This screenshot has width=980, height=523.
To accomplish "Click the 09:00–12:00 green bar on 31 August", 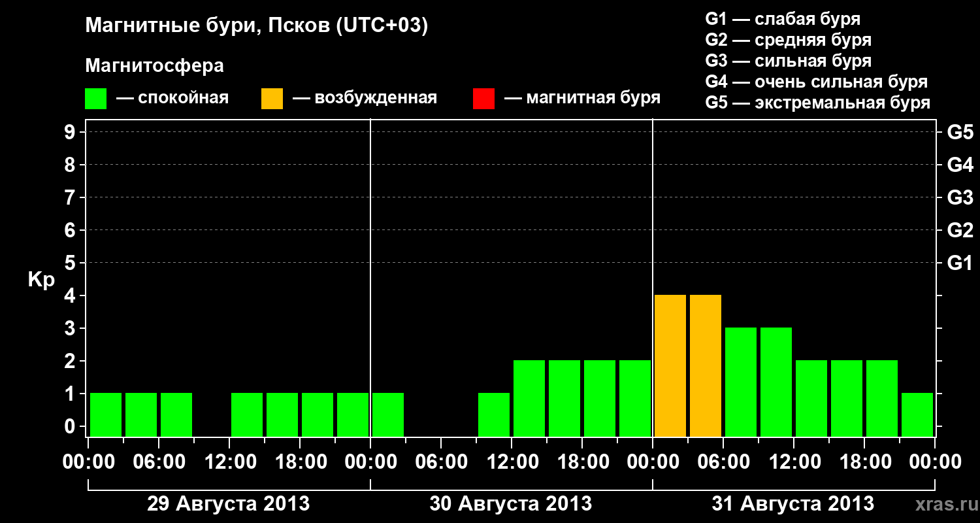I will 776,382.
